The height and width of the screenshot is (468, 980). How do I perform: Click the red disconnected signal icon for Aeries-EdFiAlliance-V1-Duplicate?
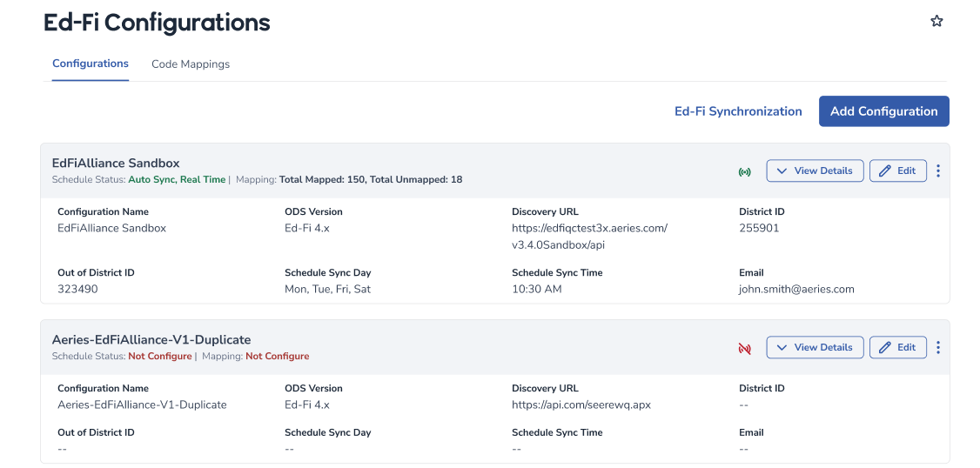(x=744, y=349)
